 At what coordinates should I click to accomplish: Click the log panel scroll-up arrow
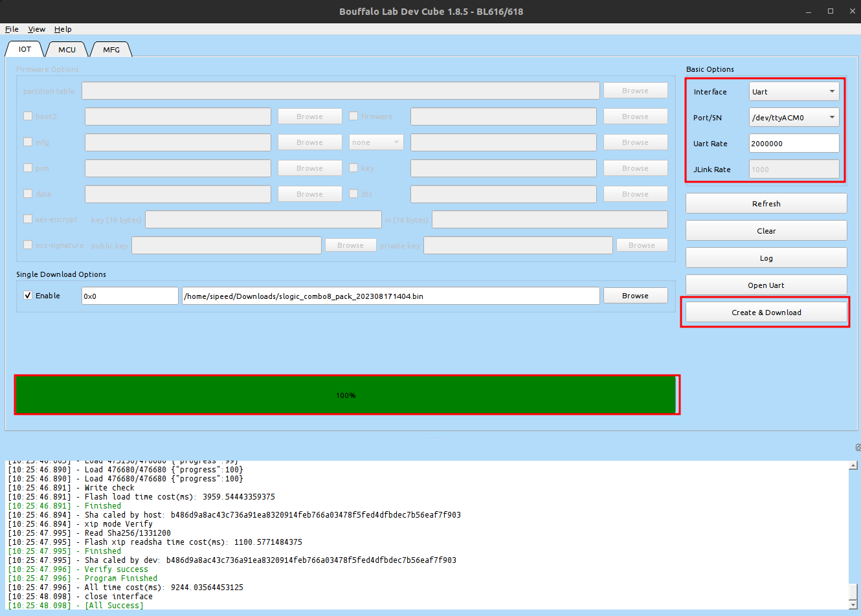[853, 465]
